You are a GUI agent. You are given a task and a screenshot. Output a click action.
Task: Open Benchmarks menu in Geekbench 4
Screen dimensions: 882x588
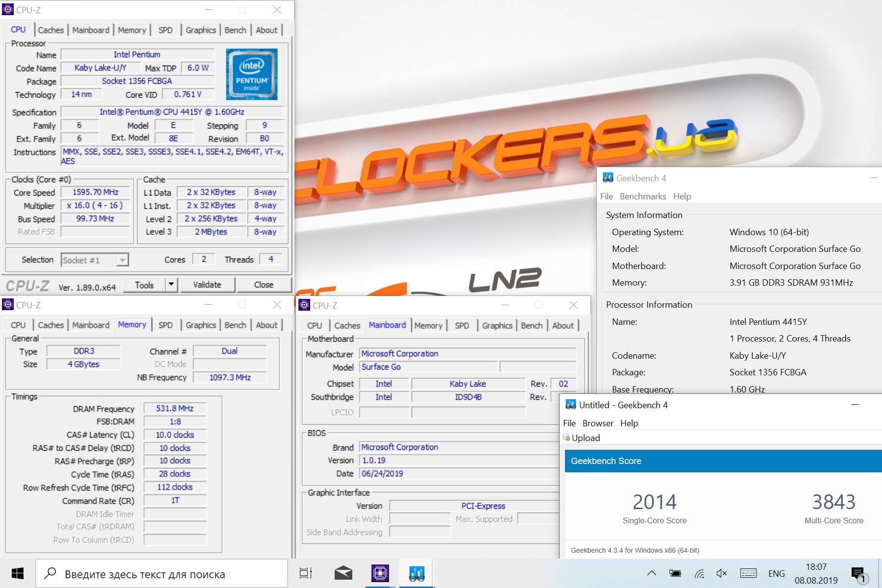pos(643,196)
